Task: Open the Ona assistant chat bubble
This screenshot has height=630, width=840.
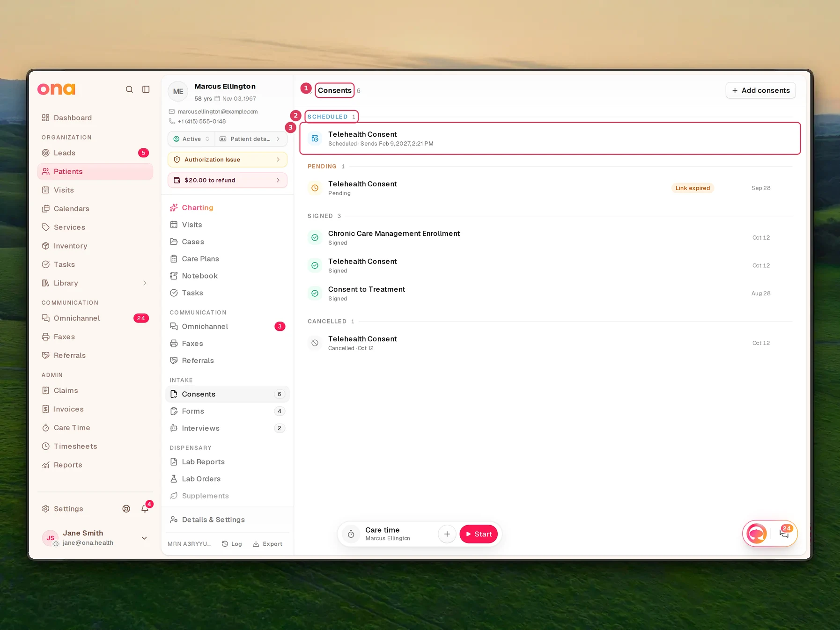Action: [757, 534]
